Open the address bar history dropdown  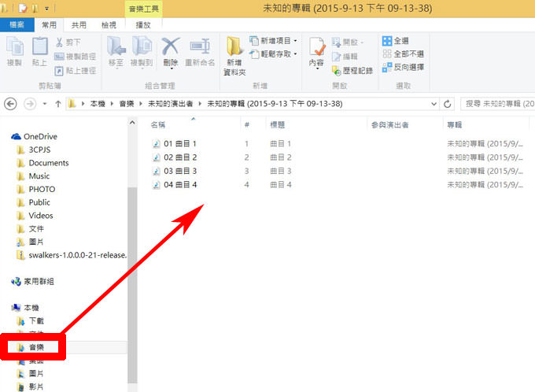click(432, 103)
